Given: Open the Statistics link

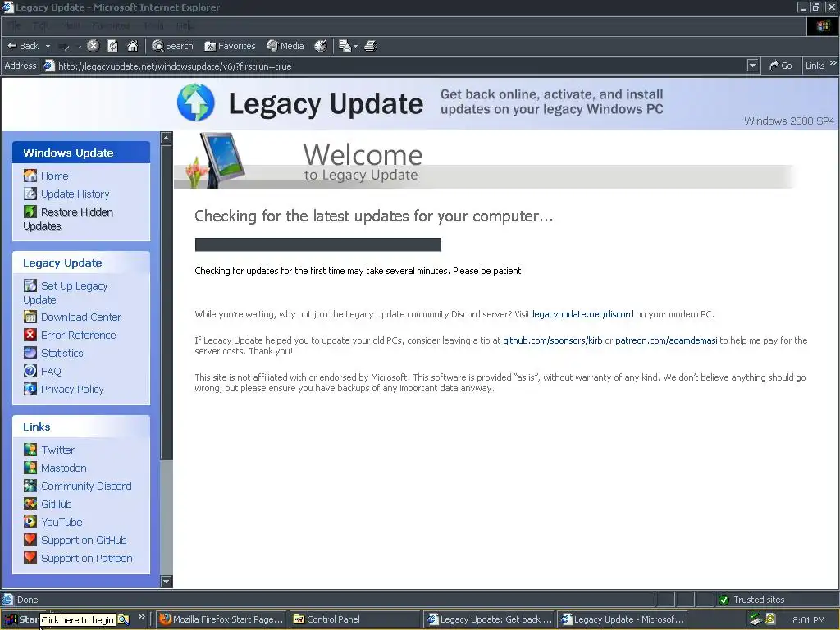Looking at the screenshot, I should click(x=62, y=353).
